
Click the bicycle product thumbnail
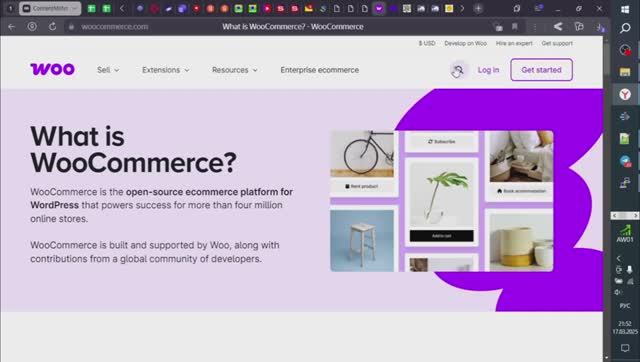click(362, 154)
